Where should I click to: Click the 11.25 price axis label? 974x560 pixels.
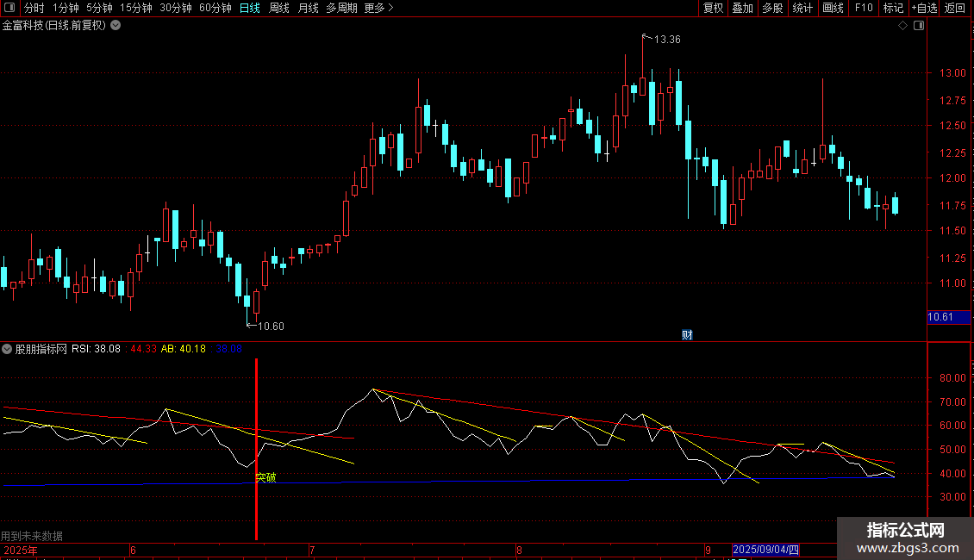point(952,258)
